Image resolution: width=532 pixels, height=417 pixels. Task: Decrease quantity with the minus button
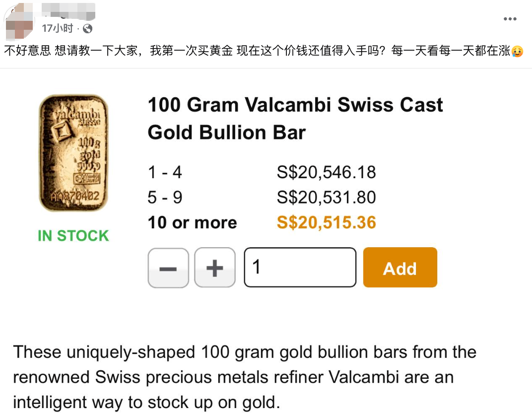[x=168, y=268]
